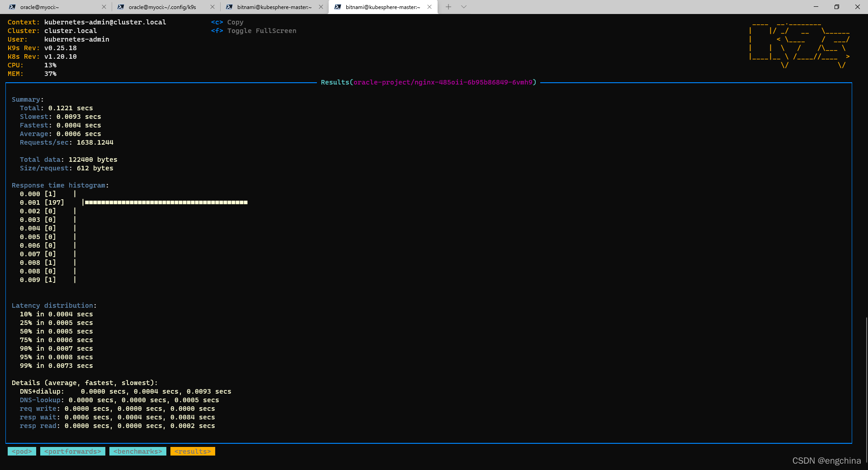868x470 pixels.
Task: Restore down the terminal window
Action: click(x=837, y=7)
